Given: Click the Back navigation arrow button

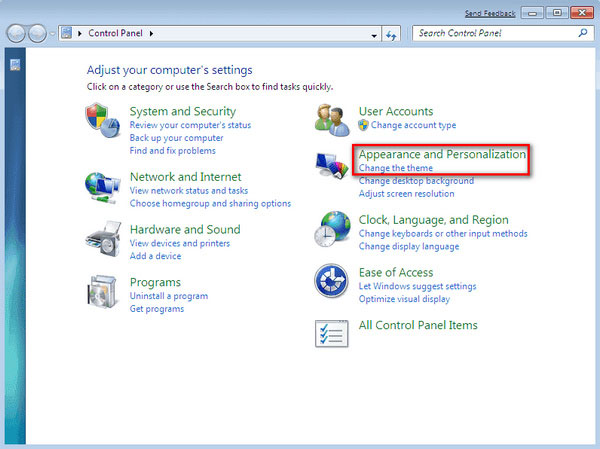Looking at the screenshot, I should coord(16,34).
